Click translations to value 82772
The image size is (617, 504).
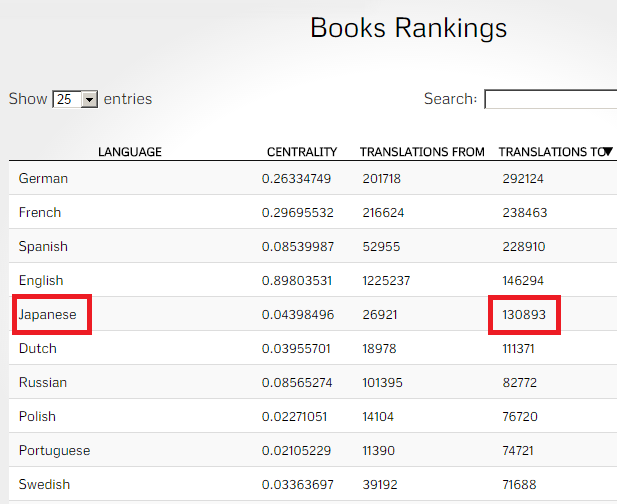(519, 382)
